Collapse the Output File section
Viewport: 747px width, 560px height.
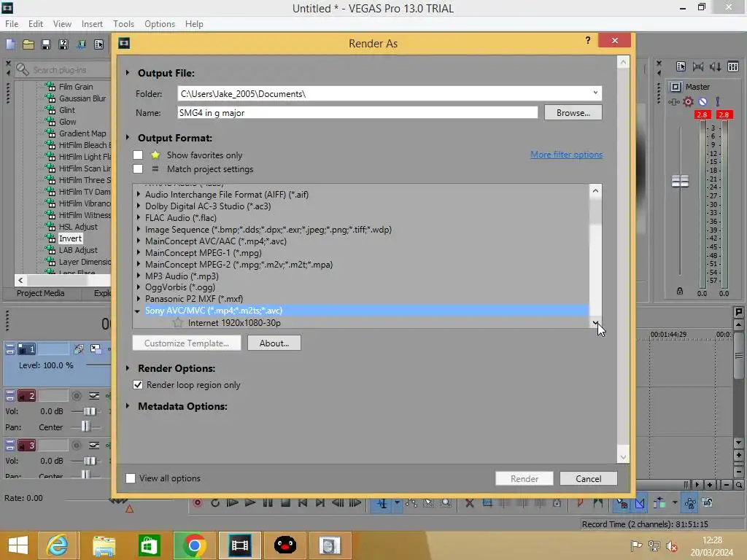click(127, 73)
